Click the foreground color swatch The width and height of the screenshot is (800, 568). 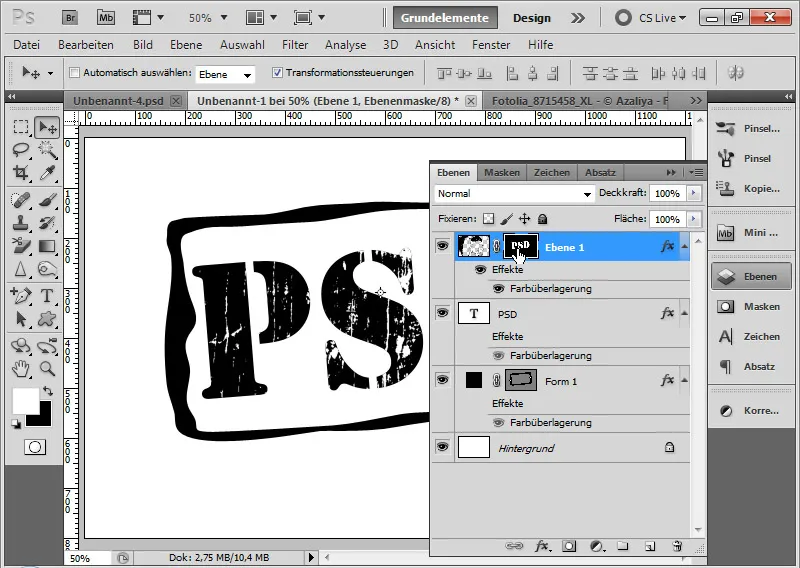point(24,400)
